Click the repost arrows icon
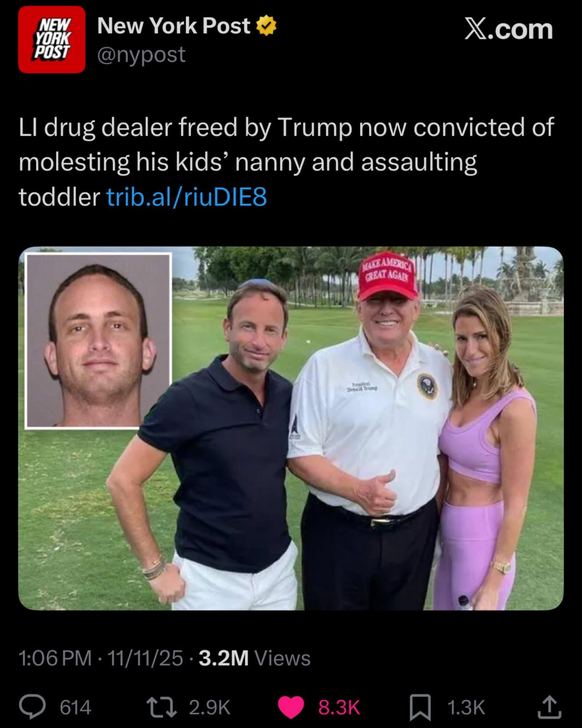 161,707
